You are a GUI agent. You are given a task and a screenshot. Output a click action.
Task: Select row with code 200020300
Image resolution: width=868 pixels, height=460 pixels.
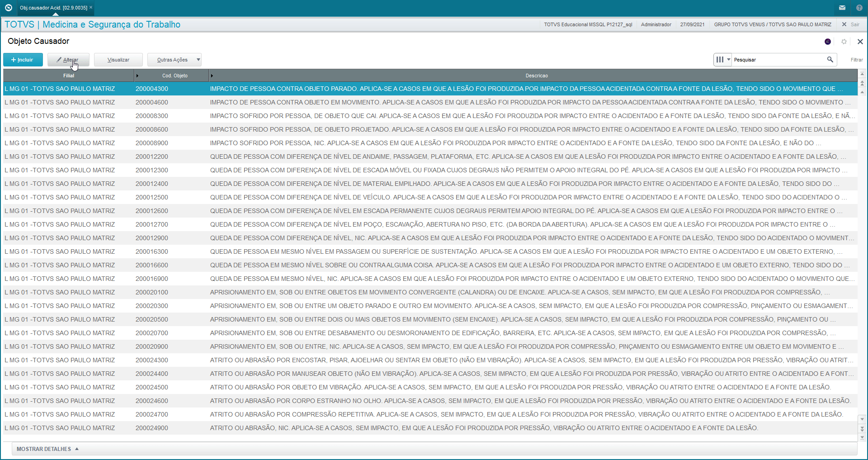click(430, 306)
